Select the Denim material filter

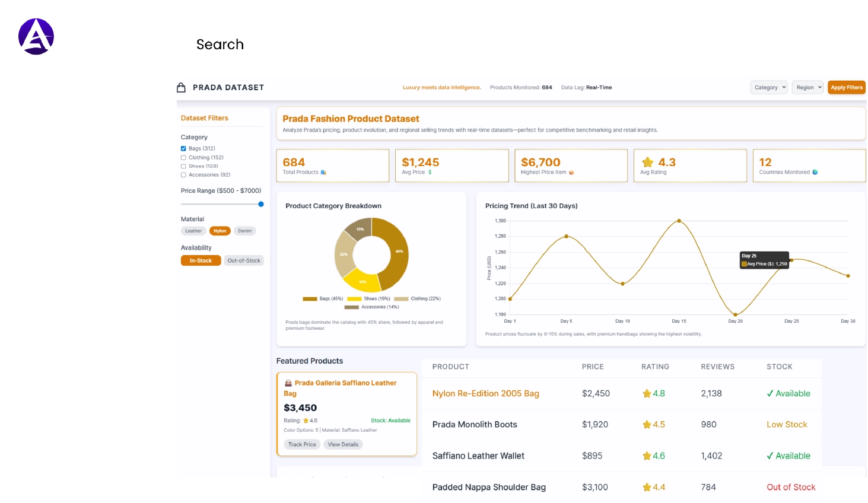pyautogui.click(x=244, y=231)
